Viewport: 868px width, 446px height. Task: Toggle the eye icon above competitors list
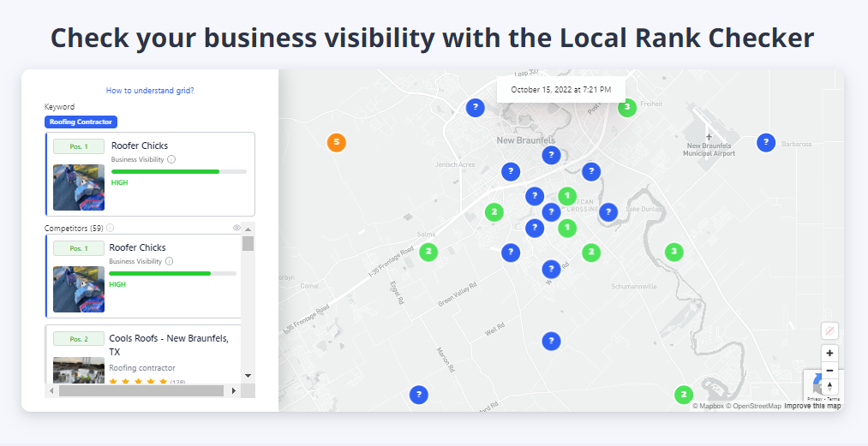(x=237, y=228)
